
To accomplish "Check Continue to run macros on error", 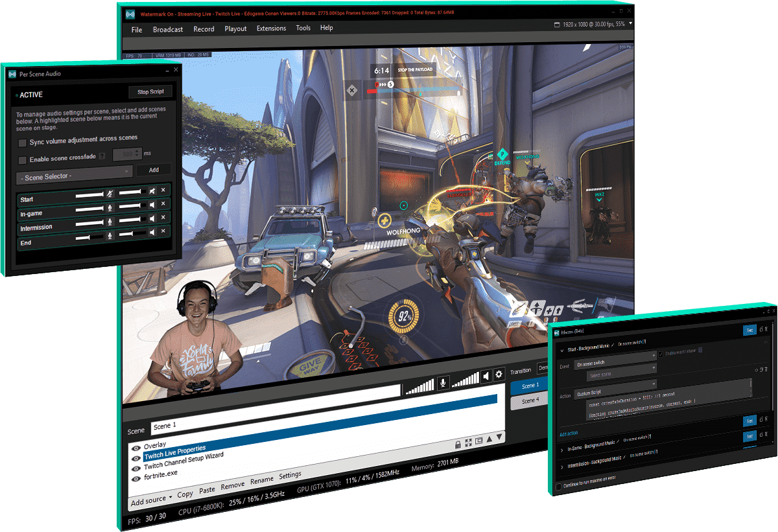I will (x=560, y=486).
